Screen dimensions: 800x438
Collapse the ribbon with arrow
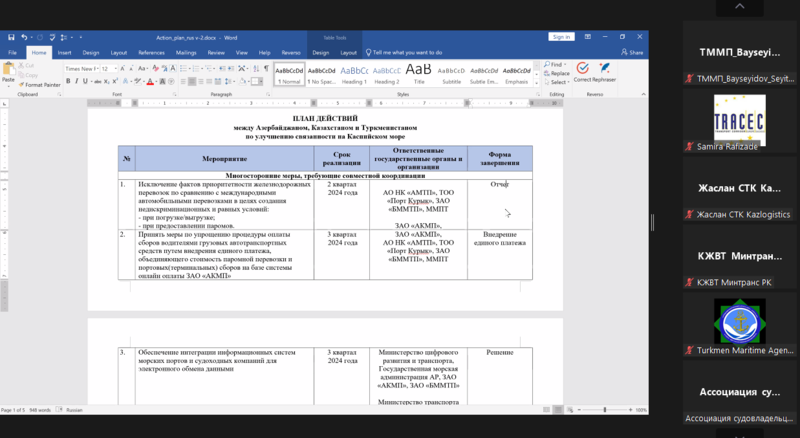coord(643,94)
